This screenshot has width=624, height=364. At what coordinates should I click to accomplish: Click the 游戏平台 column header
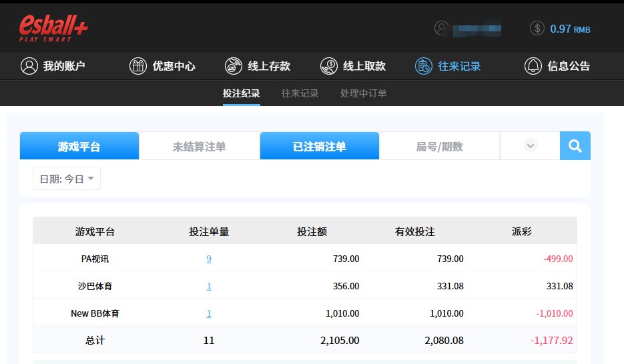95,232
